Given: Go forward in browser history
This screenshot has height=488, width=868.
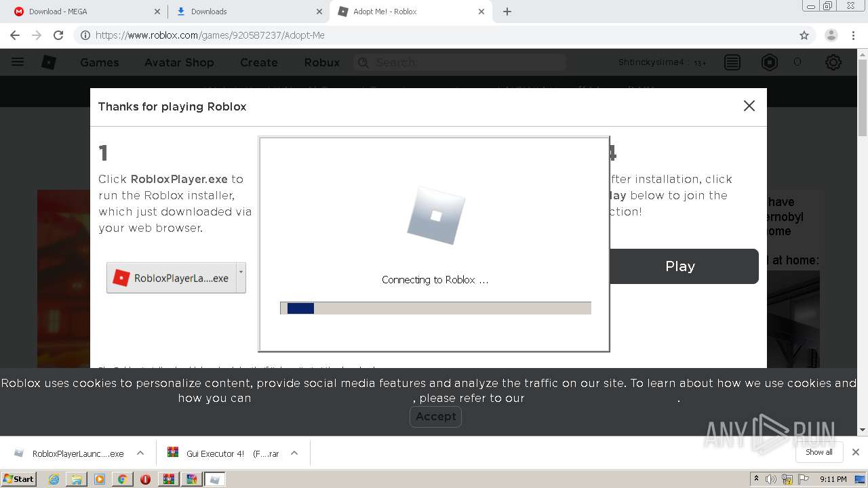Looking at the screenshot, I should coord(37,35).
